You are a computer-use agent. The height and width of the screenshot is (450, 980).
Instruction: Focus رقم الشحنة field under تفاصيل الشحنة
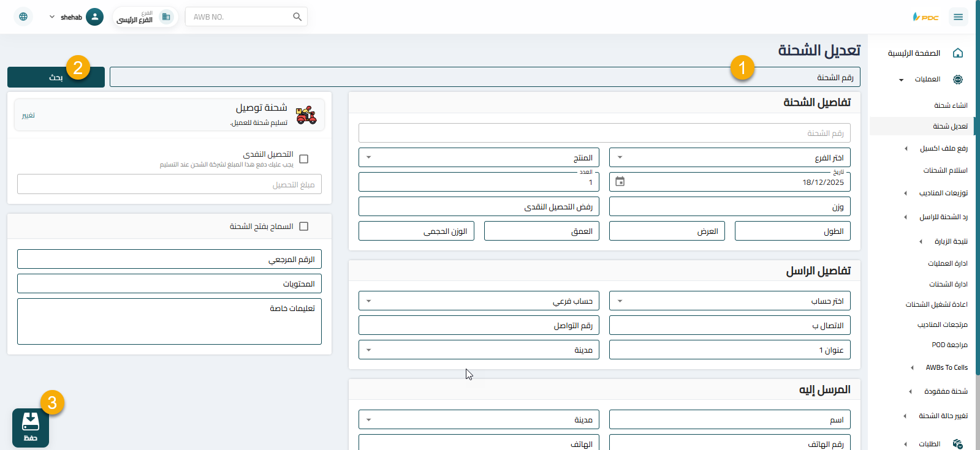tap(604, 133)
